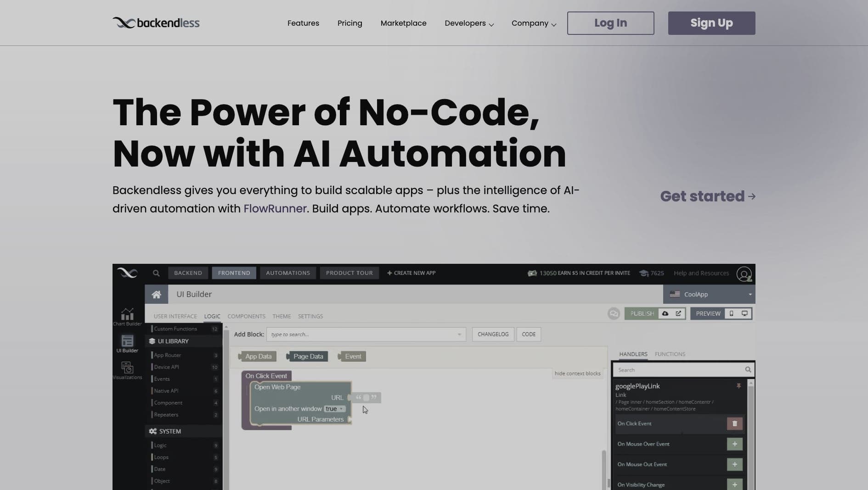This screenshot has height=490, width=868.
Task: Click the CHANGELOG button
Action: pos(493,334)
